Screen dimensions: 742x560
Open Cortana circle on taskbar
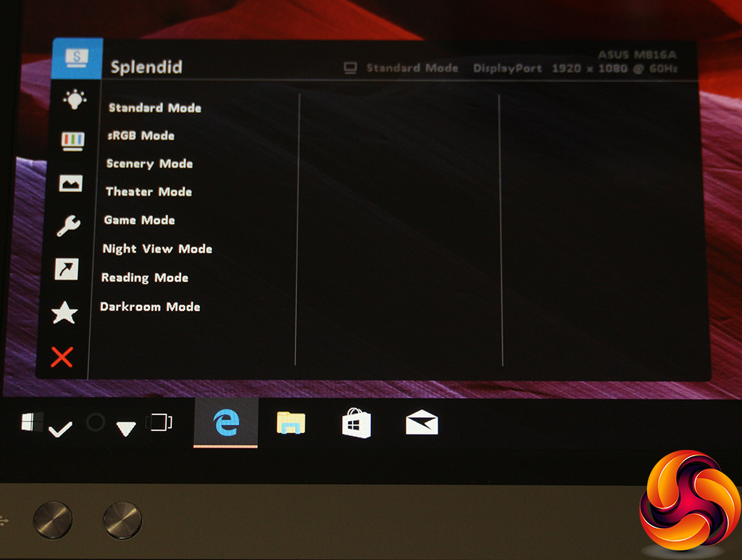[x=95, y=422]
